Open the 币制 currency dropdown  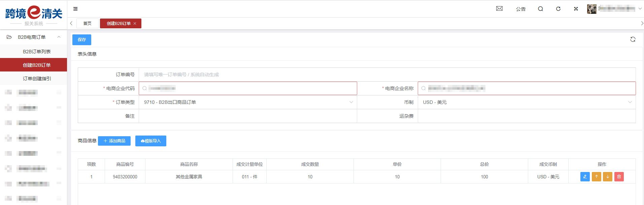click(527, 102)
